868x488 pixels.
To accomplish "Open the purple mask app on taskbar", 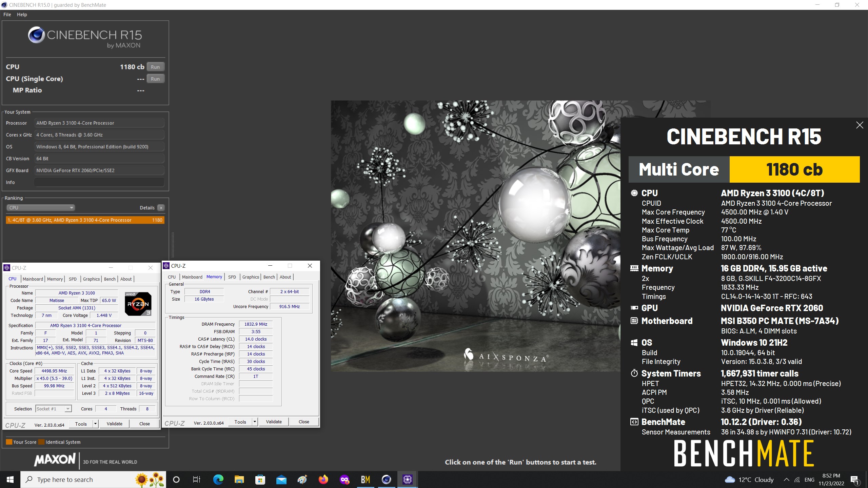I will click(344, 480).
